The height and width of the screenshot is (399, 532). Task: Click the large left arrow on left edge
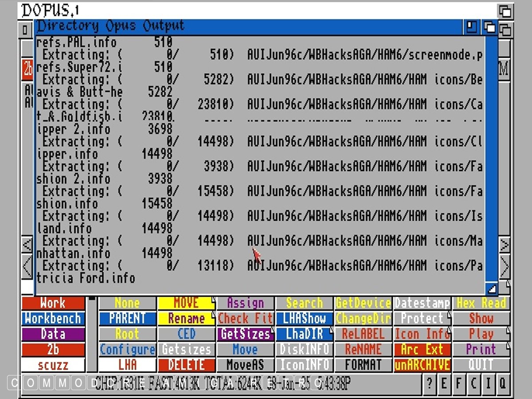point(27,267)
